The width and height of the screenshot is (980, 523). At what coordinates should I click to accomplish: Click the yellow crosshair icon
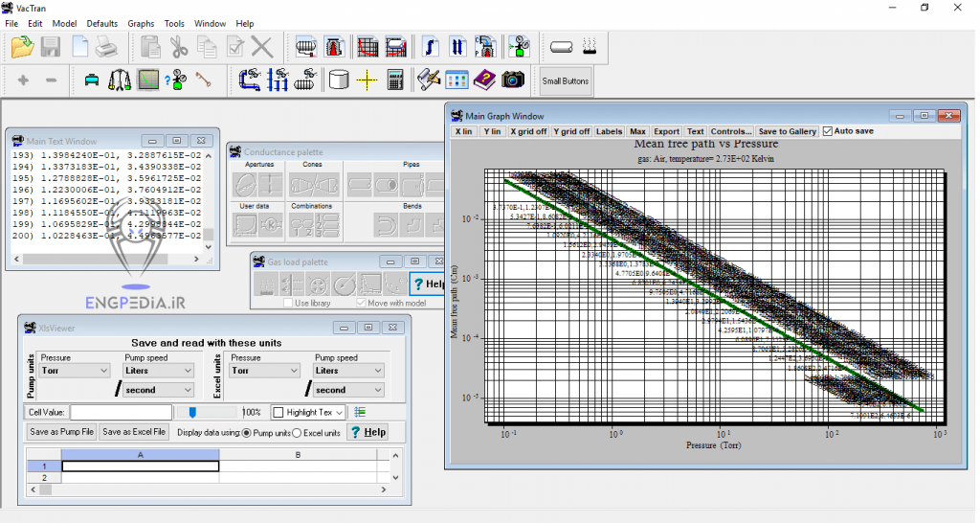[x=367, y=80]
